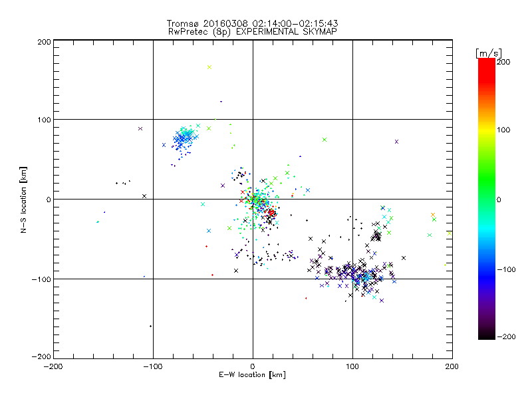Click the red top section of the colorbar
This screenshot has height=399, width=532.
pos(487,70)
